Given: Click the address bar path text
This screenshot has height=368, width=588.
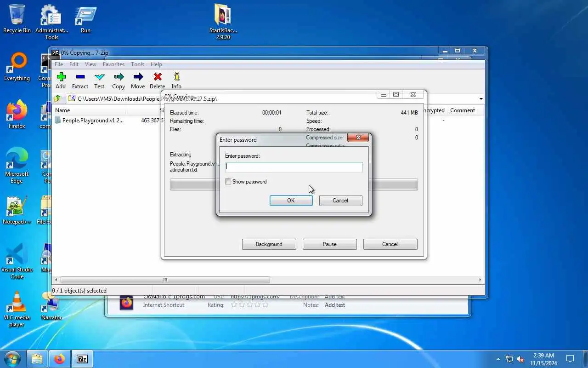Looking at the screenshot, I should point(147,99).
